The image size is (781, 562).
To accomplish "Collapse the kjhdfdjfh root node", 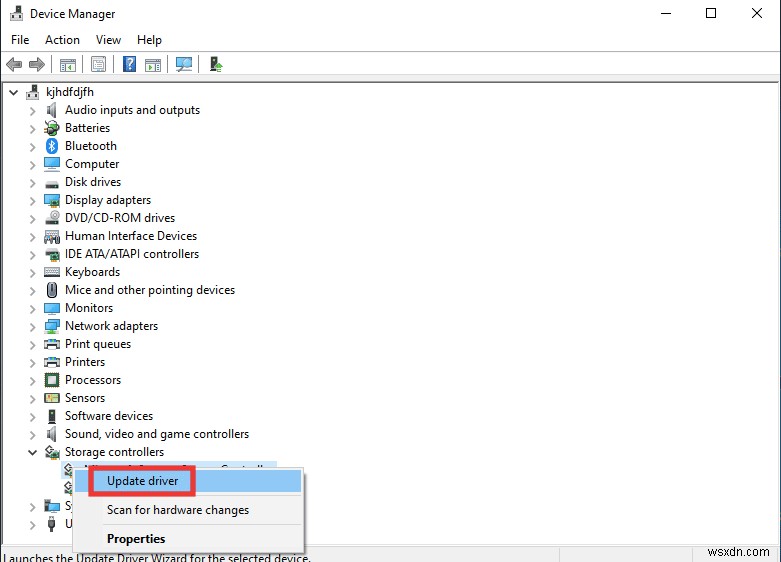I will click(x=13, y=92).
